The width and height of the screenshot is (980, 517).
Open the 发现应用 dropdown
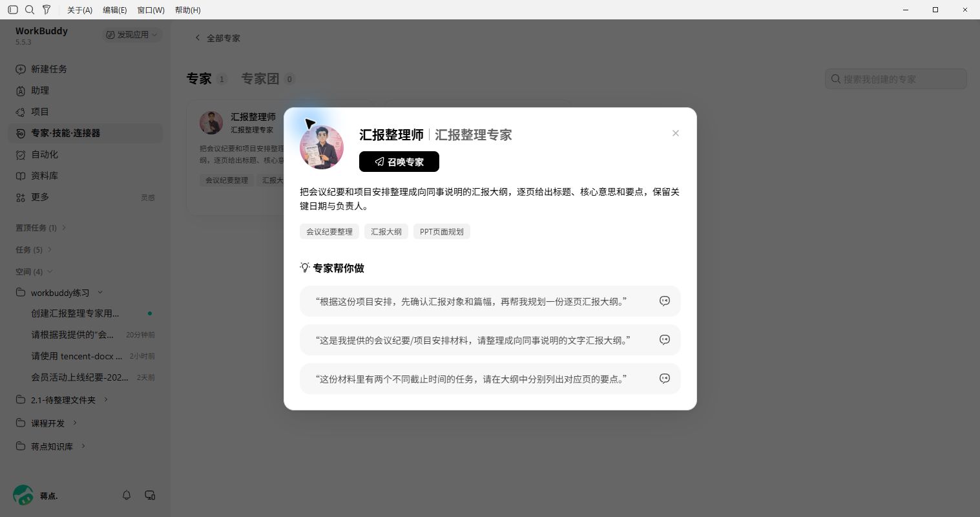132,34
